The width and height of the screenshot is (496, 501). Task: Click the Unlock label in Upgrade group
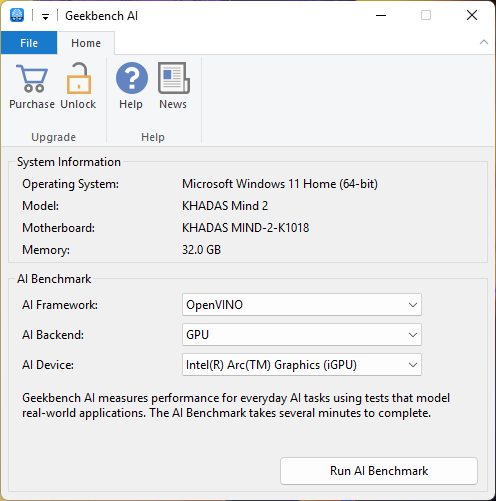coord(78,104)
